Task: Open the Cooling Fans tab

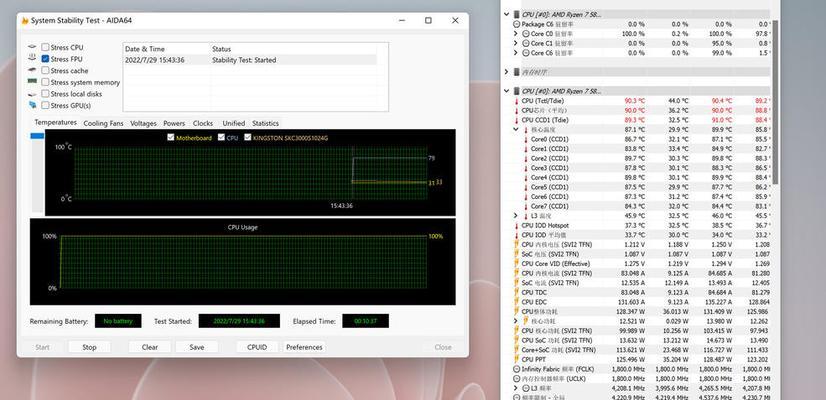Action: point(103,123)
